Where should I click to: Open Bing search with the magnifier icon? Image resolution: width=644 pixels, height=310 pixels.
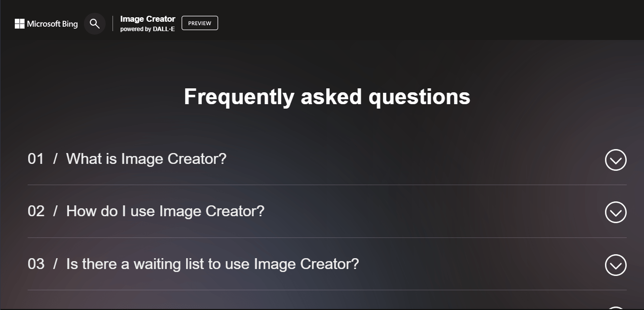tap(94, 23)
